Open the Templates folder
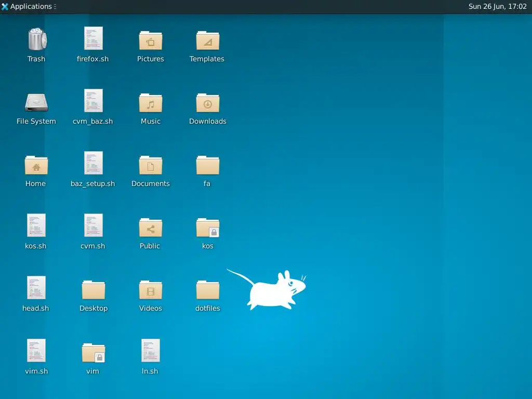 point(208,41)
